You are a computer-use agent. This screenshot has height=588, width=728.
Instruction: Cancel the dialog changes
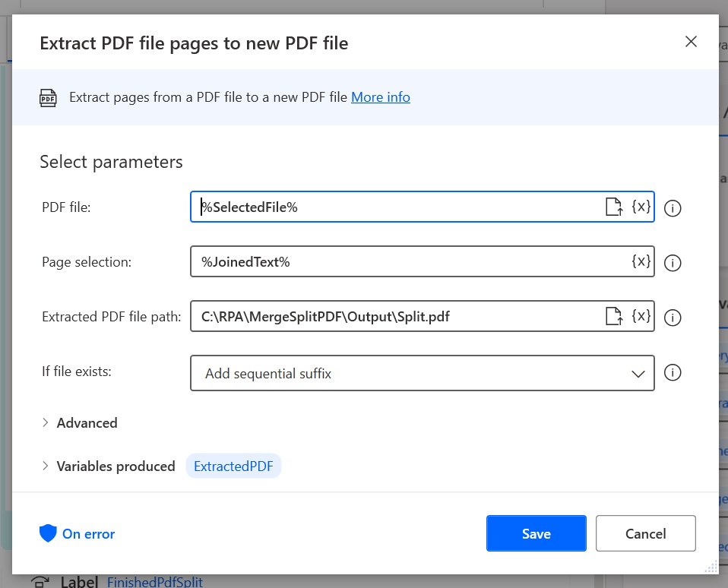point(645,533)
